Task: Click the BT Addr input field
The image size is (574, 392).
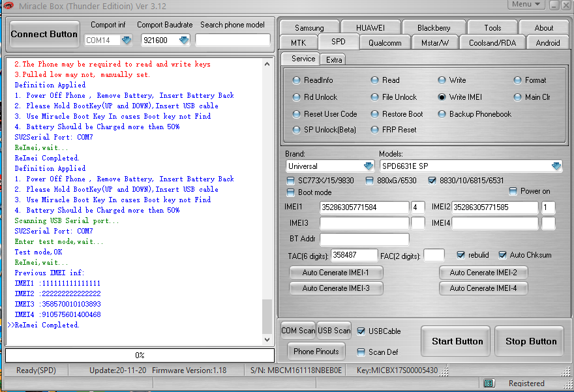Action: pyautogui.click(x=364, y=239)
